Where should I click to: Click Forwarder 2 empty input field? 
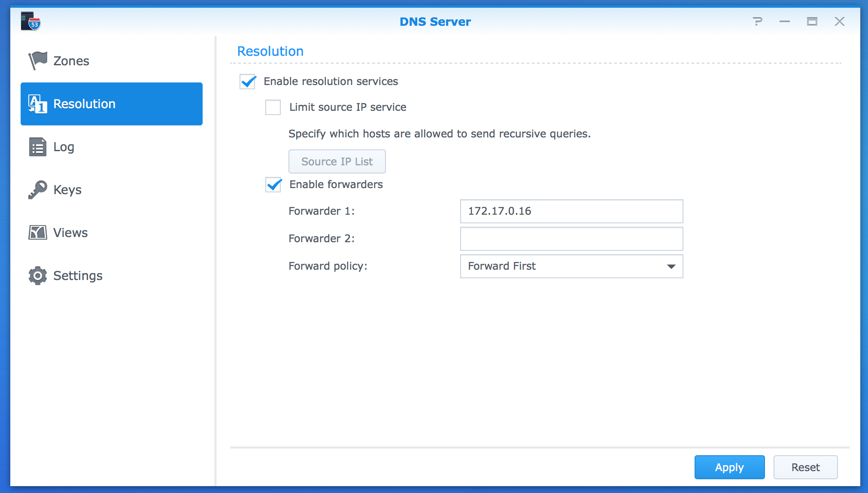tap(571, 238)
